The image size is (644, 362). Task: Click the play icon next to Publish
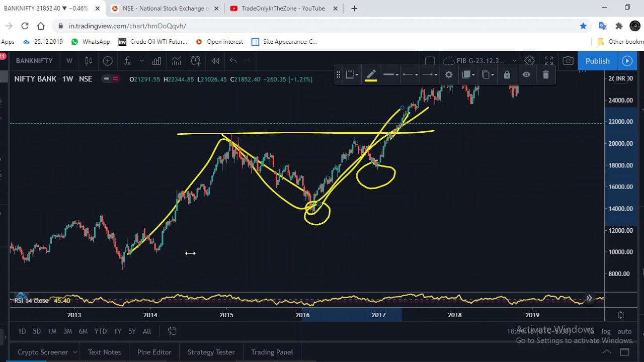(x=627, y=61)
